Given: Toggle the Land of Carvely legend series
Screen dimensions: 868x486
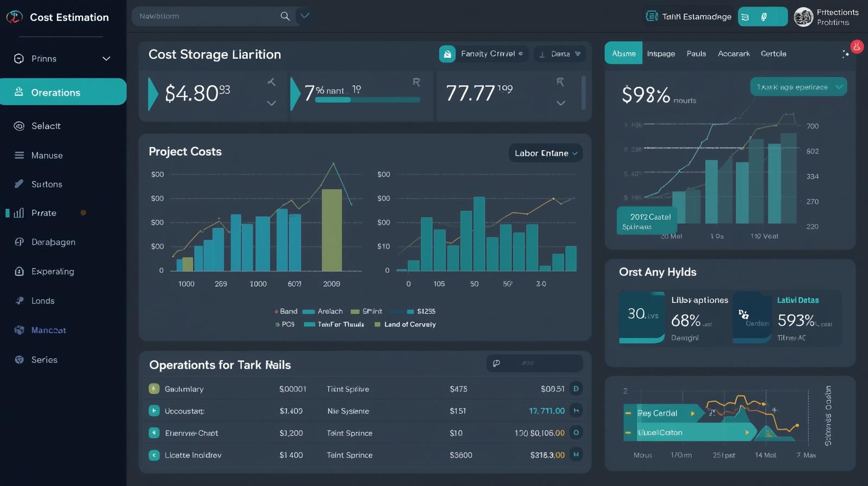Looking at the screenshot, I should [405, 324].
